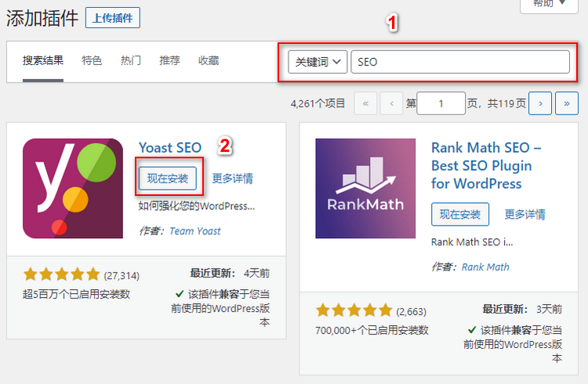Click the Rank Math SEO title link
588x384 pixels.
(486, 166)
